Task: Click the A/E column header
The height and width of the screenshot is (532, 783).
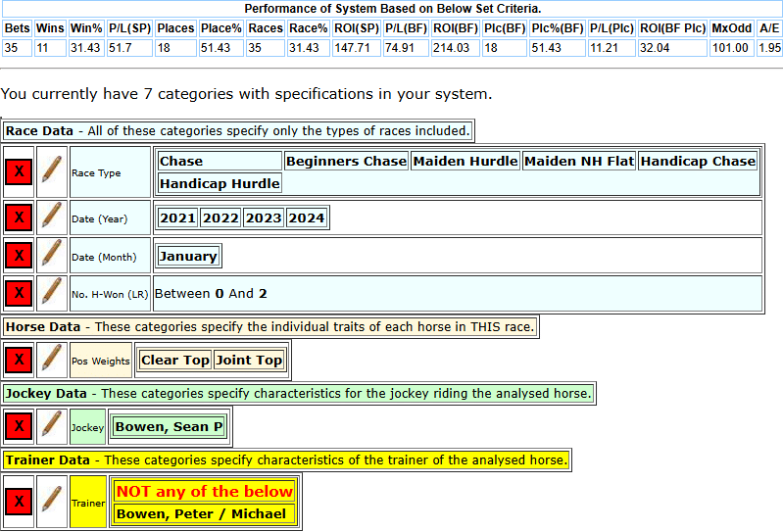Action: tap(769, 28)
